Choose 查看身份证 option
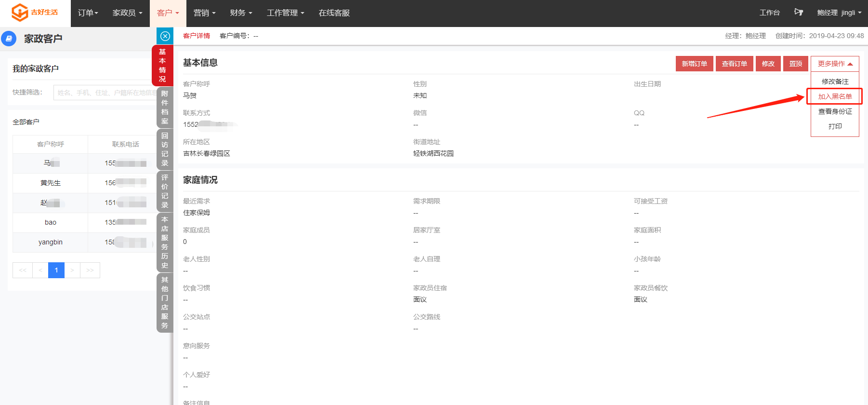The image size is (868, 405). [835, 111]
